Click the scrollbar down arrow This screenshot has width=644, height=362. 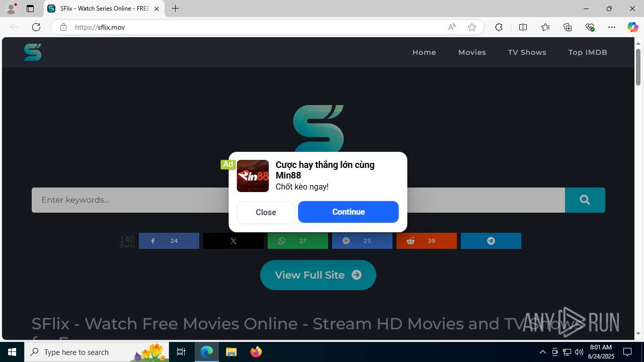tap(638, 333)
